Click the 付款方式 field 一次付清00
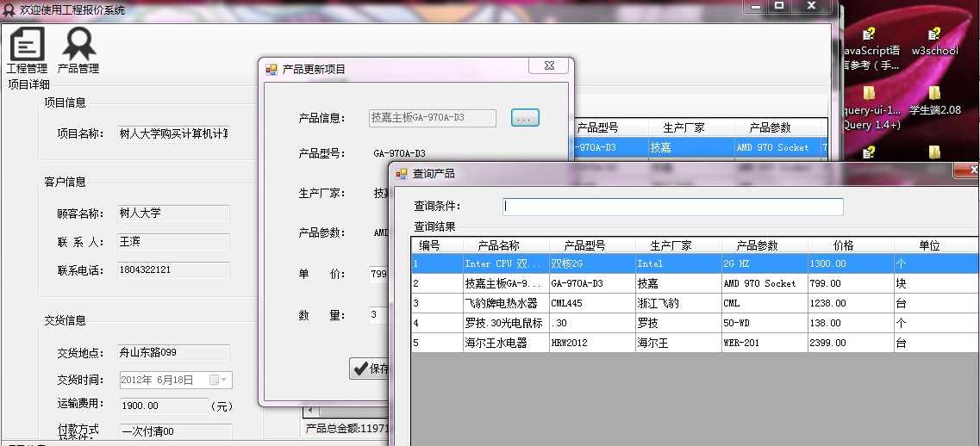This screenshot has height=446, width=980. point(176,431)
